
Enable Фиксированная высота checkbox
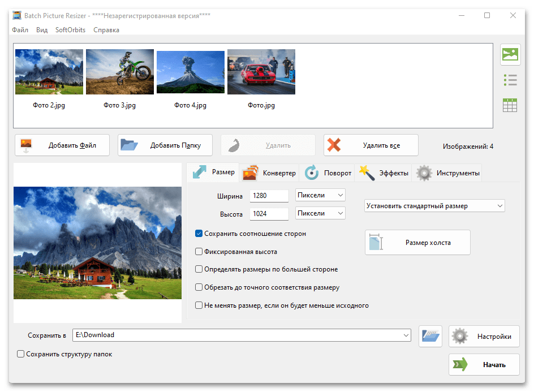click(x=199, y=252)
